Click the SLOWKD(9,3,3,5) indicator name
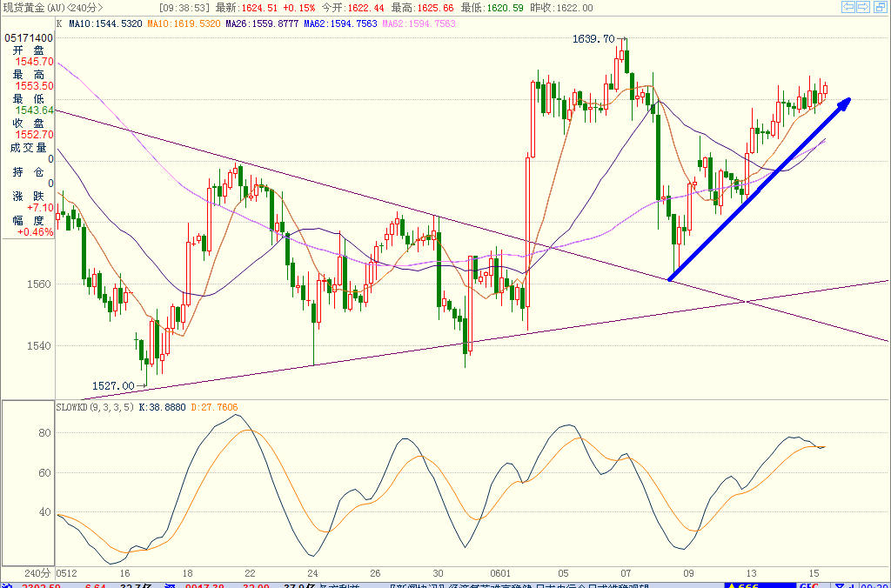 [x=95, y=407]
